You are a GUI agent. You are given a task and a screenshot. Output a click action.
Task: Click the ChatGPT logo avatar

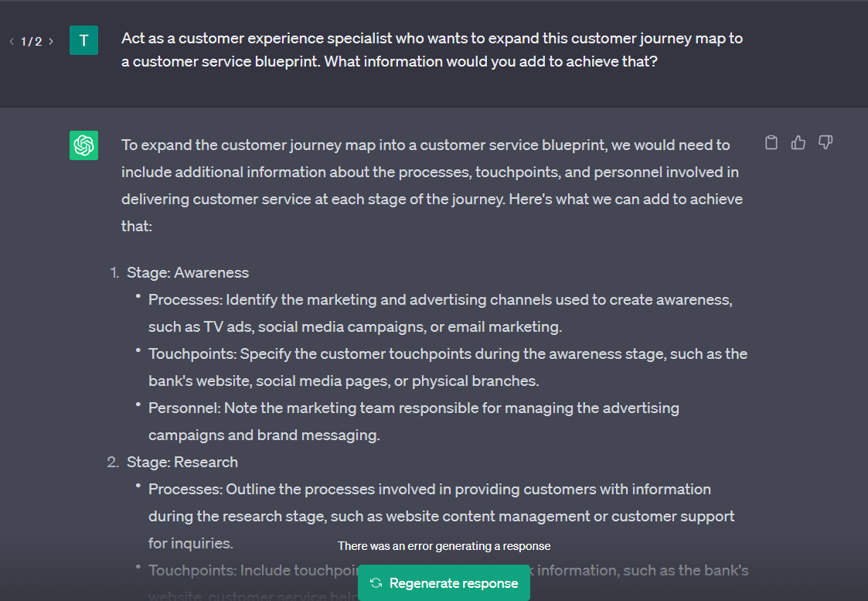83,145
